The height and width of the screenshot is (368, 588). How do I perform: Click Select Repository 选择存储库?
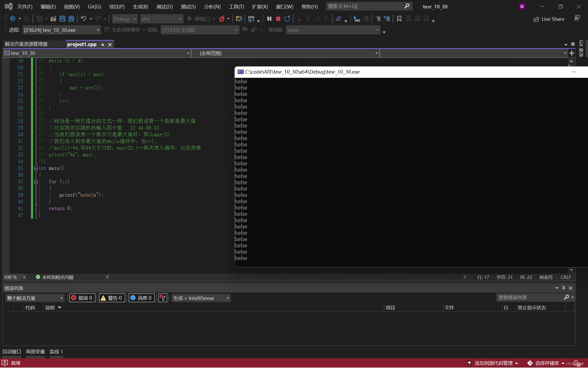(546, 363)
